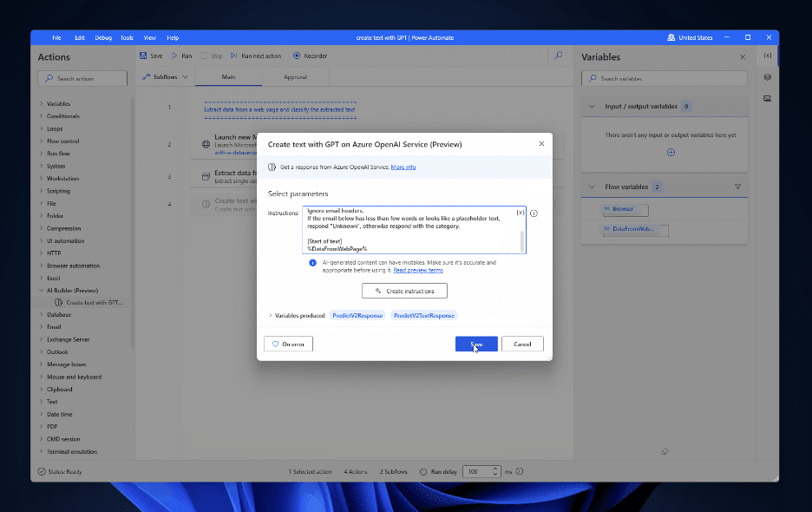Open the UI elements pane icon
812x512 pixels.
[768, 77]
